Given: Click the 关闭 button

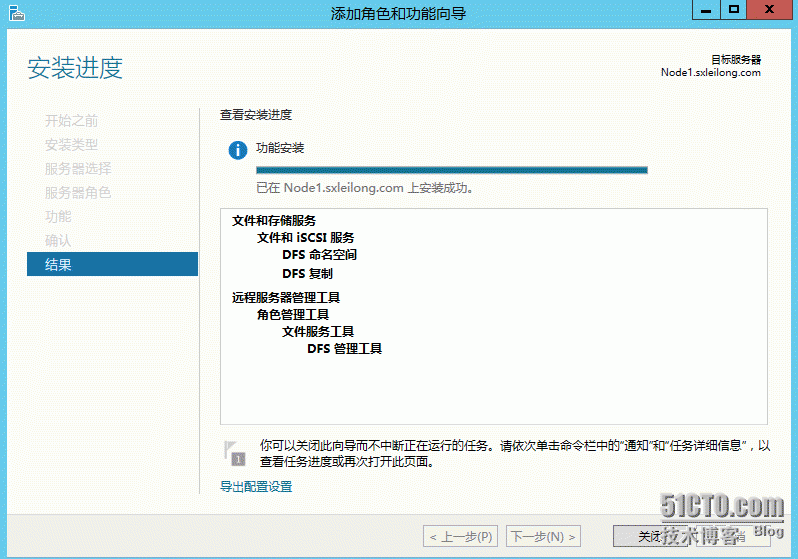Looking at the screenshot, I should 650,537.
